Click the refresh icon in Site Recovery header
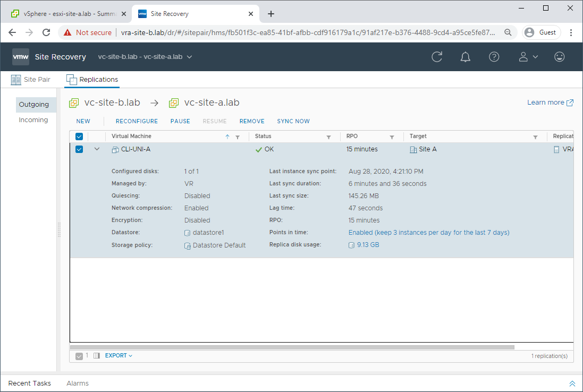This screenshot has width=583, height=392. (437, 57)
